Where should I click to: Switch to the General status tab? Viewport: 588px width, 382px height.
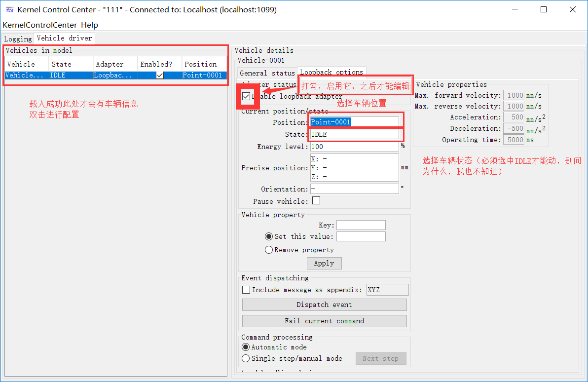pos(267,72)
